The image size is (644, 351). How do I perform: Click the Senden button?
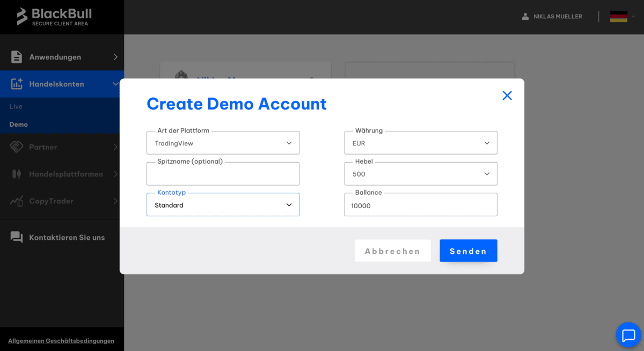[469, 251]
